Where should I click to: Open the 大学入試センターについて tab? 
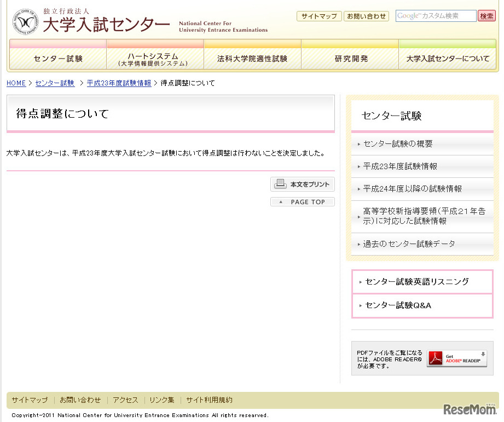pyautogui.click(x=448, y=59)
